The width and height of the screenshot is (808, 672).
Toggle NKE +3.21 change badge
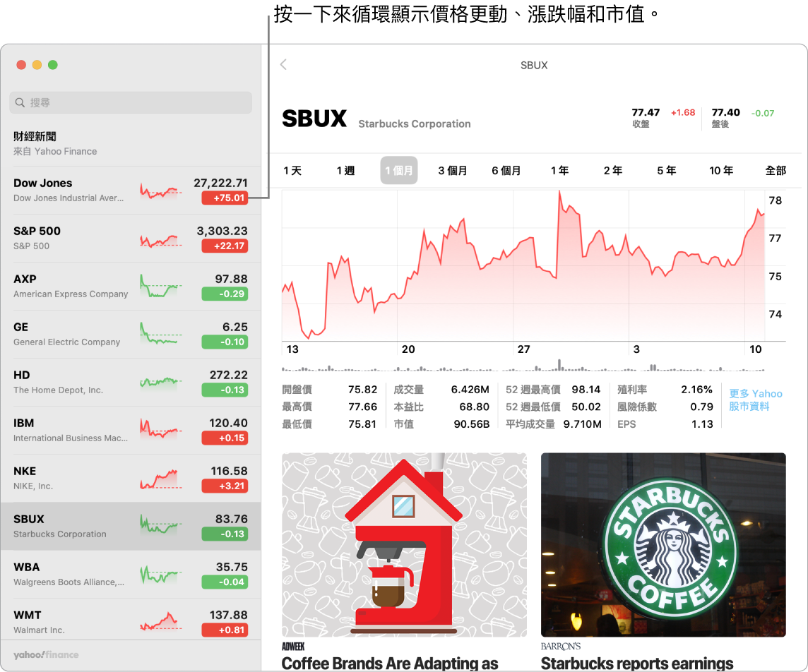[x=225, y=486]
